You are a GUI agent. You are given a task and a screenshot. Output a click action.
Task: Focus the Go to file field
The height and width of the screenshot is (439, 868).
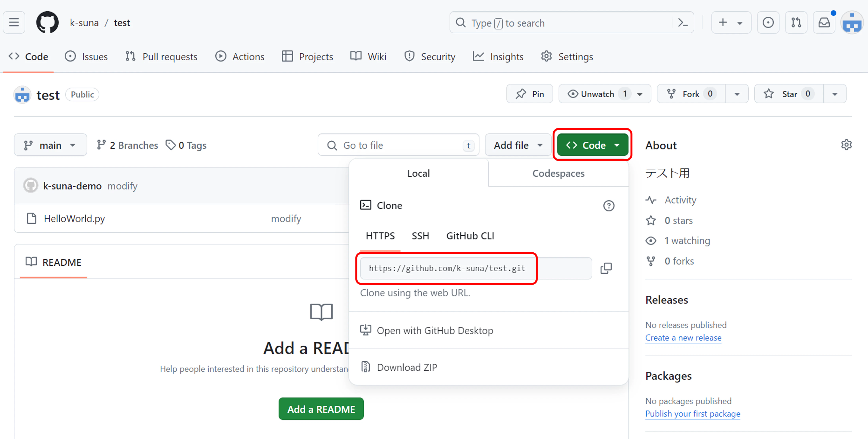398,145
